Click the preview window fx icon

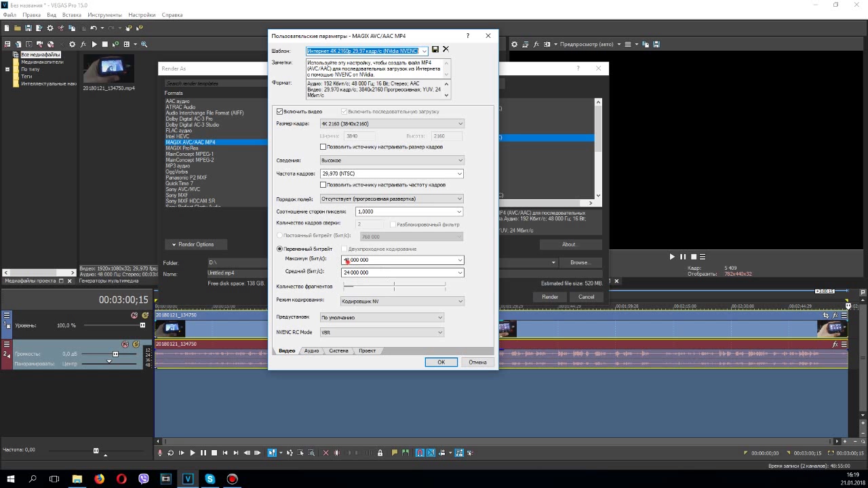pos(536,44)
